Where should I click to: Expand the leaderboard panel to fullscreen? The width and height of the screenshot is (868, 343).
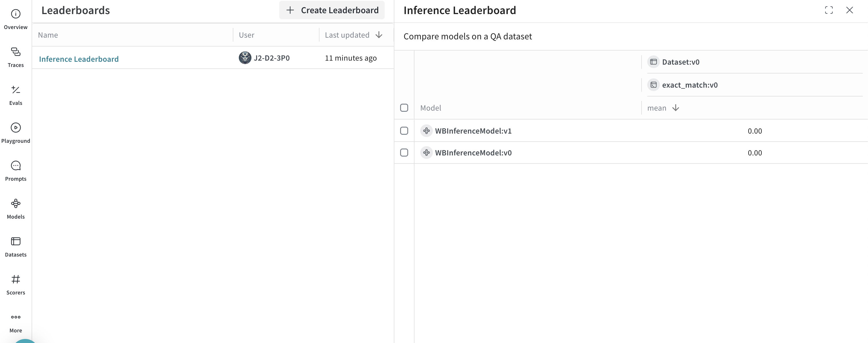(x=829, y=10)
